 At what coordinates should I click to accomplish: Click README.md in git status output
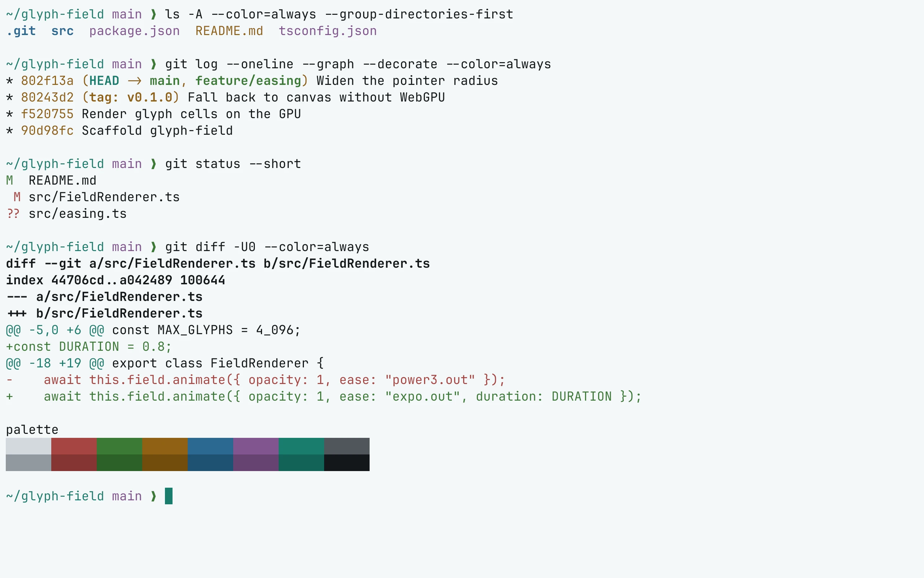[x=62, y=180]
